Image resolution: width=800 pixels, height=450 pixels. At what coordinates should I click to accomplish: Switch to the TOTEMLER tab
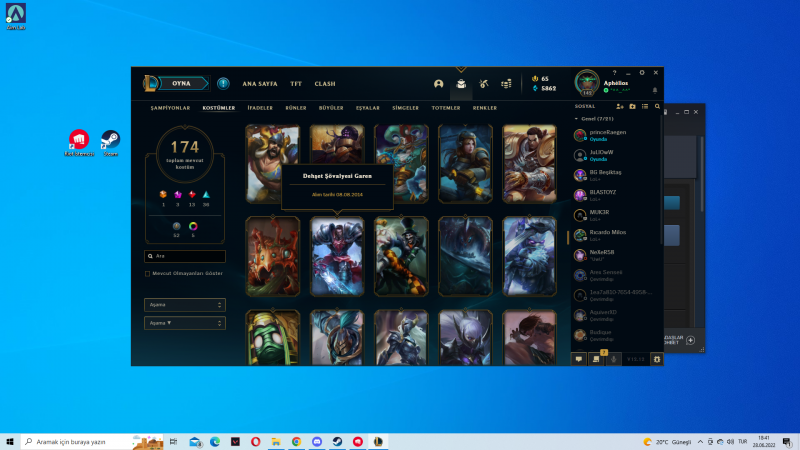445,108
